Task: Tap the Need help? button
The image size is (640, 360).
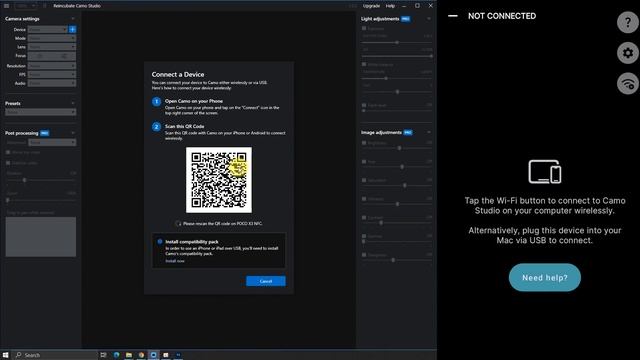Action: 544,278
